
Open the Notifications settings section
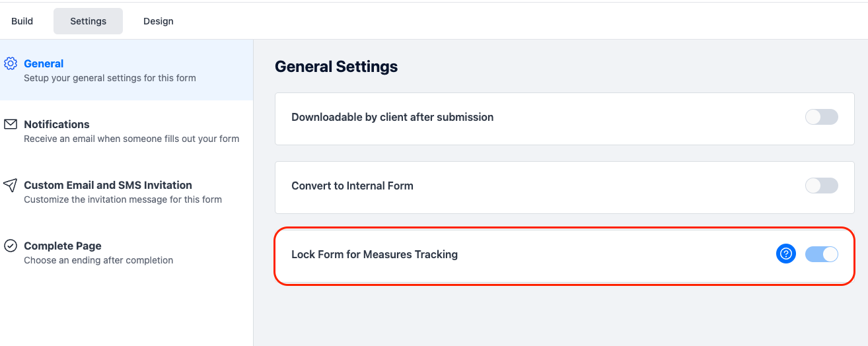[x=126, y=131]
